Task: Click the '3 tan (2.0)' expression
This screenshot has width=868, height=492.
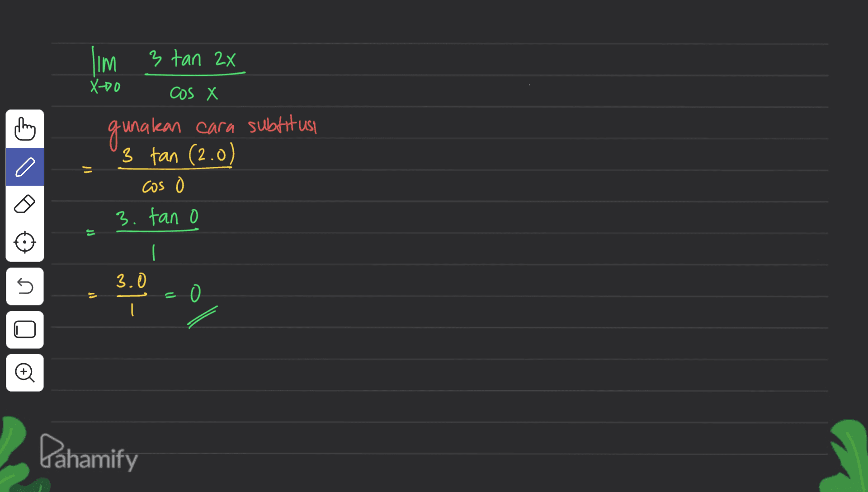Action: point(178,155)
